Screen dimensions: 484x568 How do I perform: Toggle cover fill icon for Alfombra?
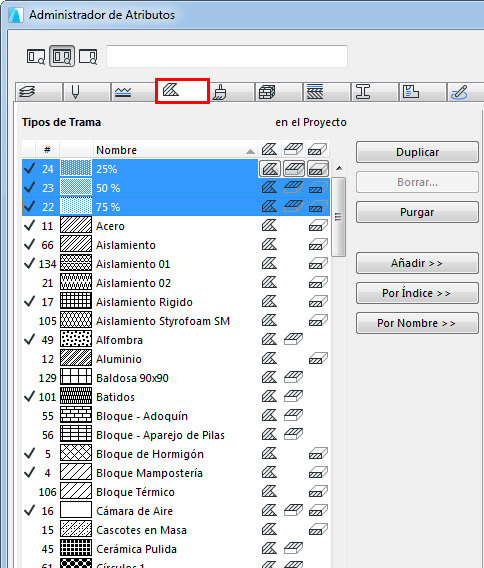pos(293,340)
